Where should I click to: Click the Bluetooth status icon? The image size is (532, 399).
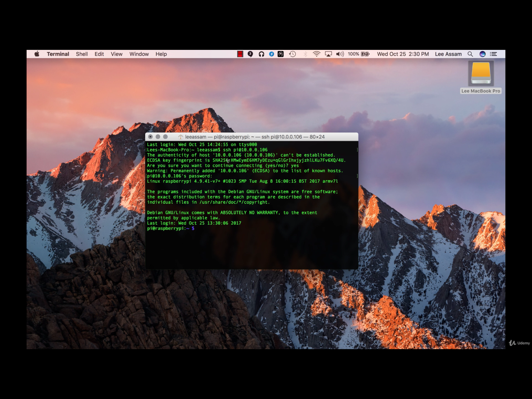point(305,54)
